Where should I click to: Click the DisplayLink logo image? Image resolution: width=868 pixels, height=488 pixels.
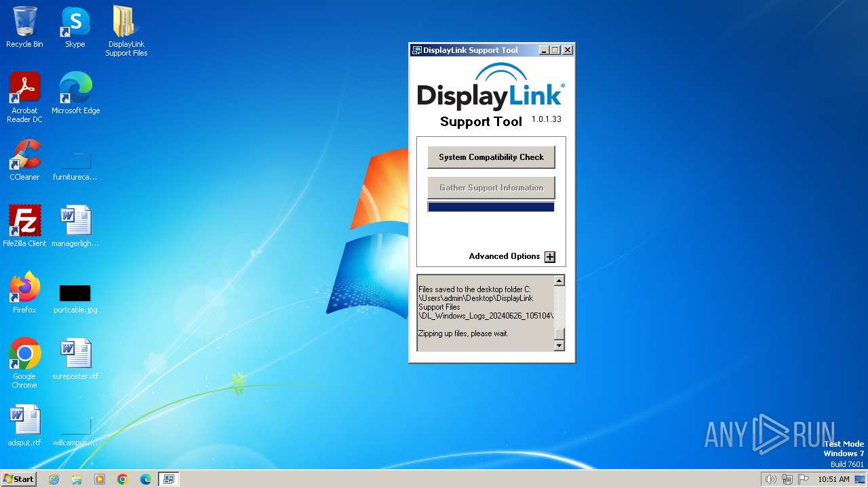(491, 87)
